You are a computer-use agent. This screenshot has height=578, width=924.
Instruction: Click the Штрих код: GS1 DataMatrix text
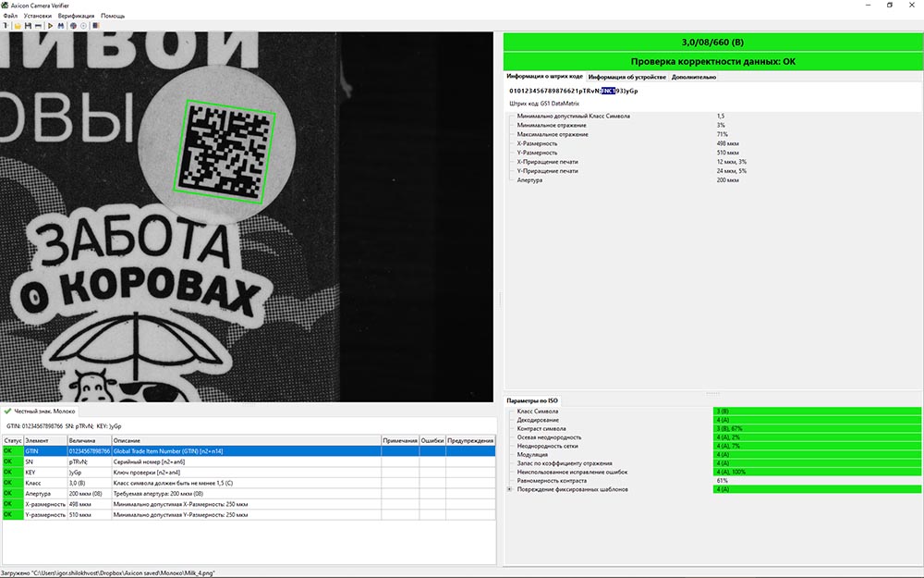tap(544, 104)
